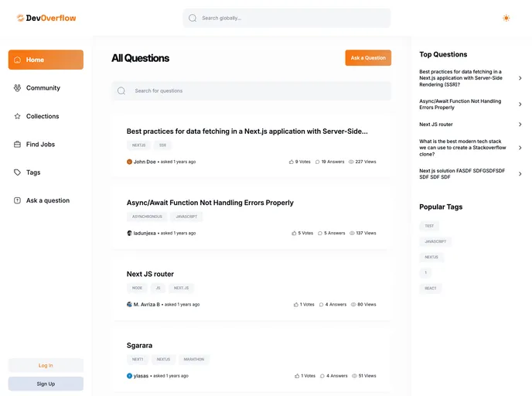Open the Sgarara question title
Image resolution: width=532 pixels, height=396 pixels.
point(139,345)
